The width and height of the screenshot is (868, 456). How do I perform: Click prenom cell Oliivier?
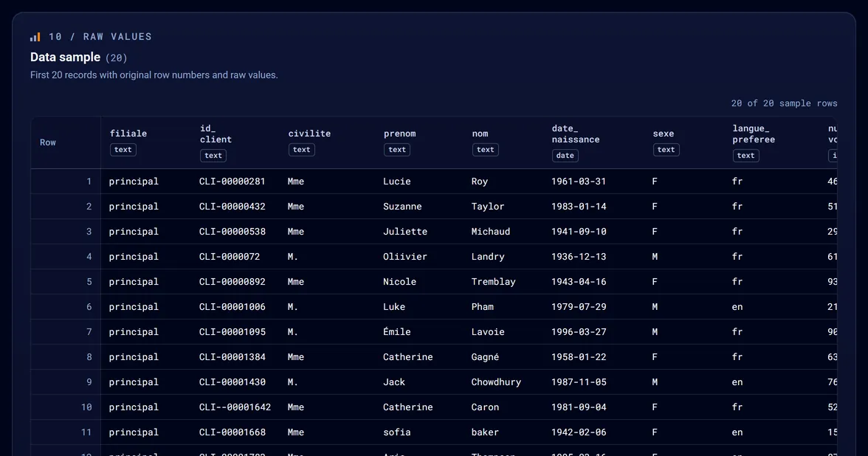pyautogui.click(x=405, y=256)
